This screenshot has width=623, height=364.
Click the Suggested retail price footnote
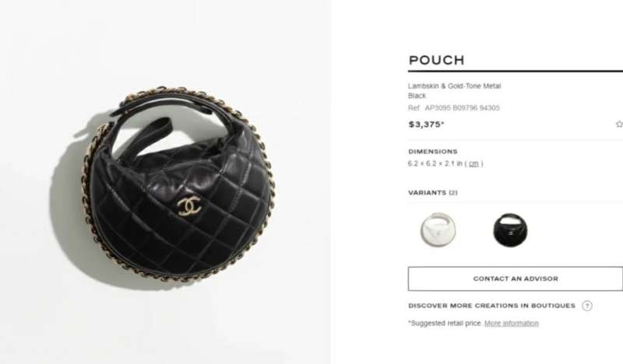point(445,323)
